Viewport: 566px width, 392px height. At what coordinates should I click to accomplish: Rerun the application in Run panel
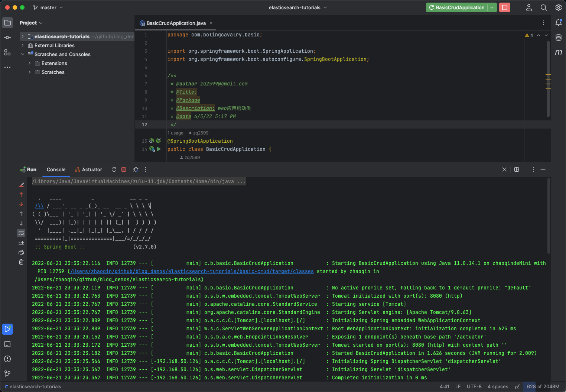coord(114,169)
